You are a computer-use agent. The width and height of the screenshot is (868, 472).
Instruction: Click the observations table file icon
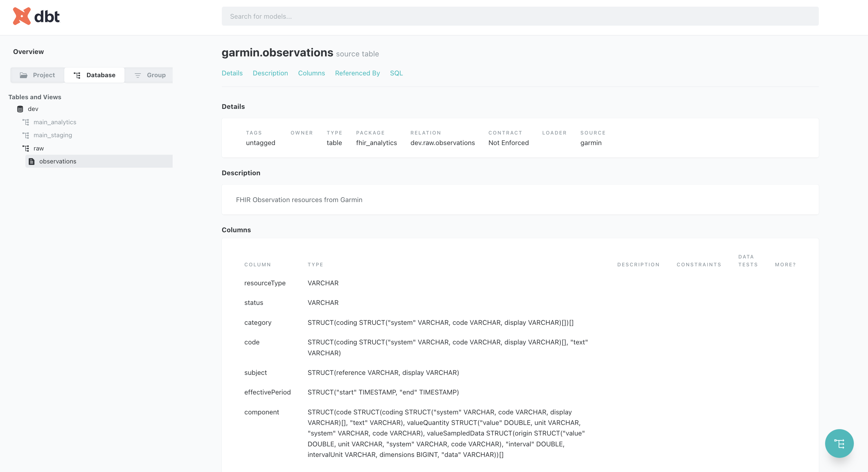(x=32, y=162)
